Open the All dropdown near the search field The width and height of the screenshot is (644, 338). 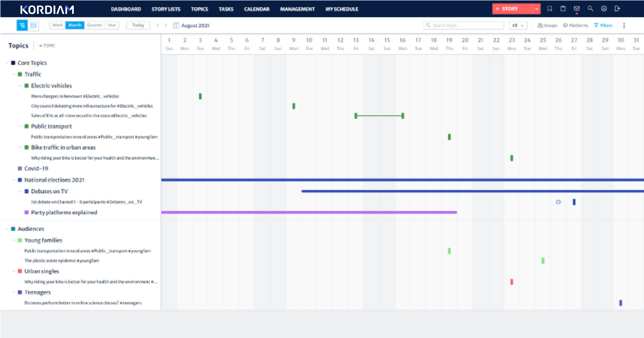pos(517,25)
